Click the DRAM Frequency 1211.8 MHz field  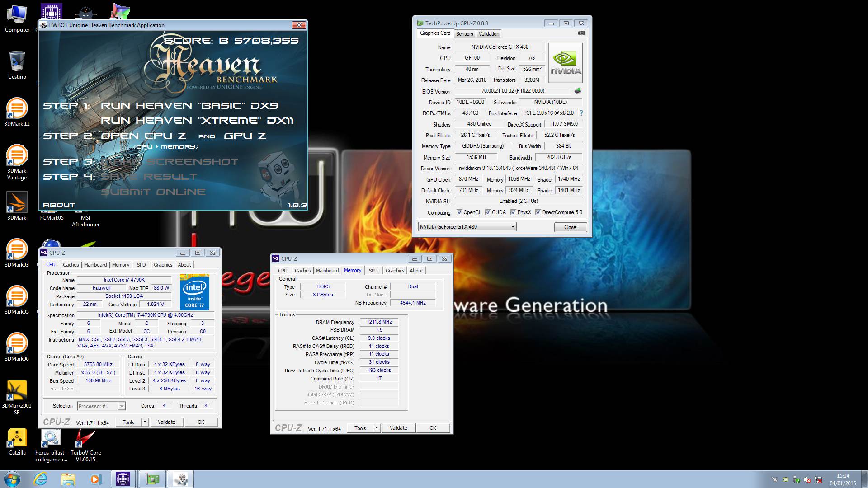pos(379,322)
